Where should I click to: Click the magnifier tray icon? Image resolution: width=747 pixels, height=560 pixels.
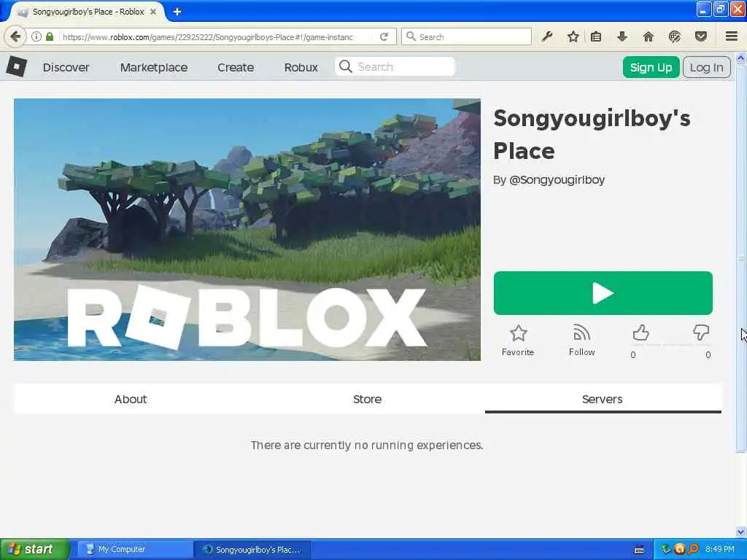693,550
